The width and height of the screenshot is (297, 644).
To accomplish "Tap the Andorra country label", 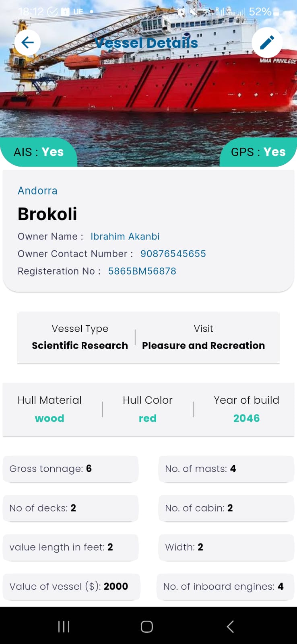I will click(x=37, y=190).
